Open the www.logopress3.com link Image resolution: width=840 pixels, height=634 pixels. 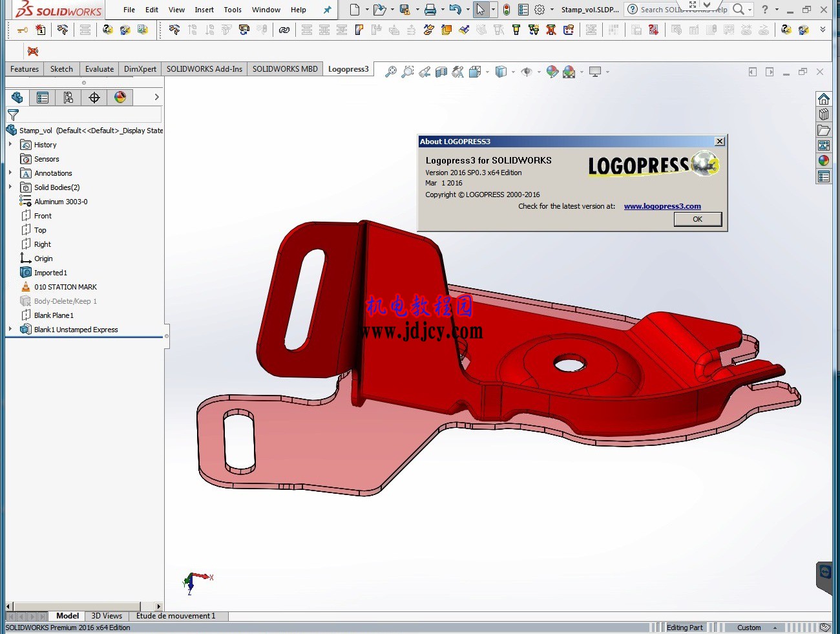tap(662, 206)
